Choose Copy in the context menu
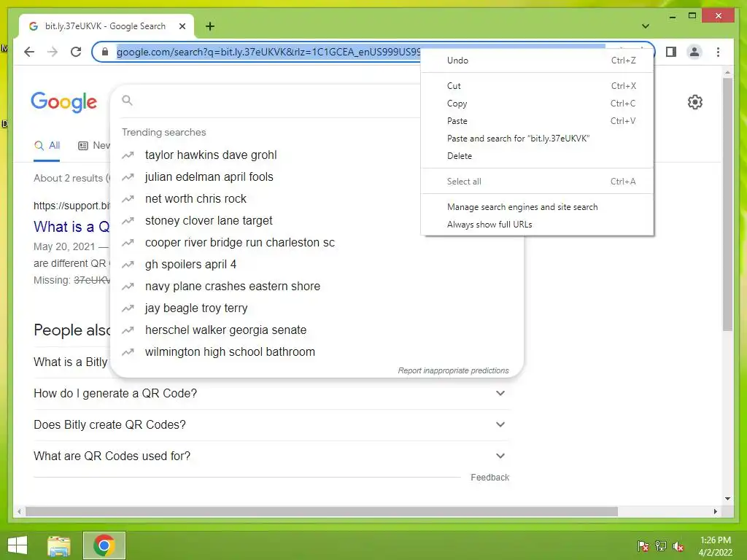747x560 pixels. pyautogui.click(x=538, y=104)
